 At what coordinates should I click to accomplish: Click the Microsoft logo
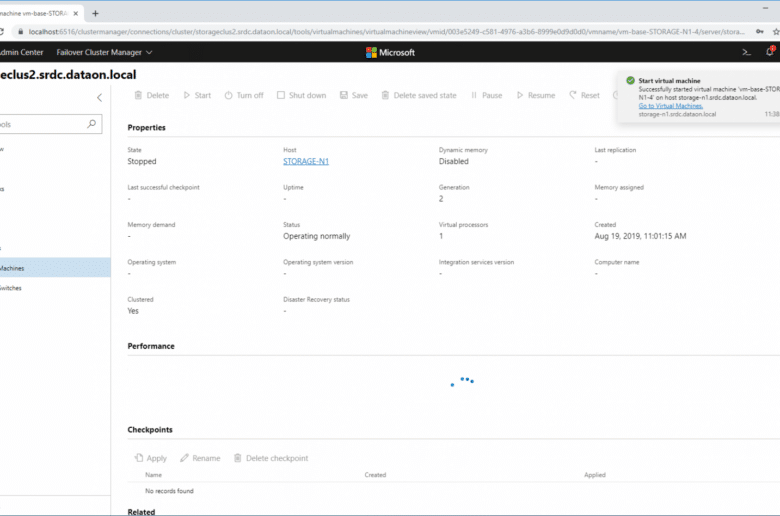click(390, 52)
